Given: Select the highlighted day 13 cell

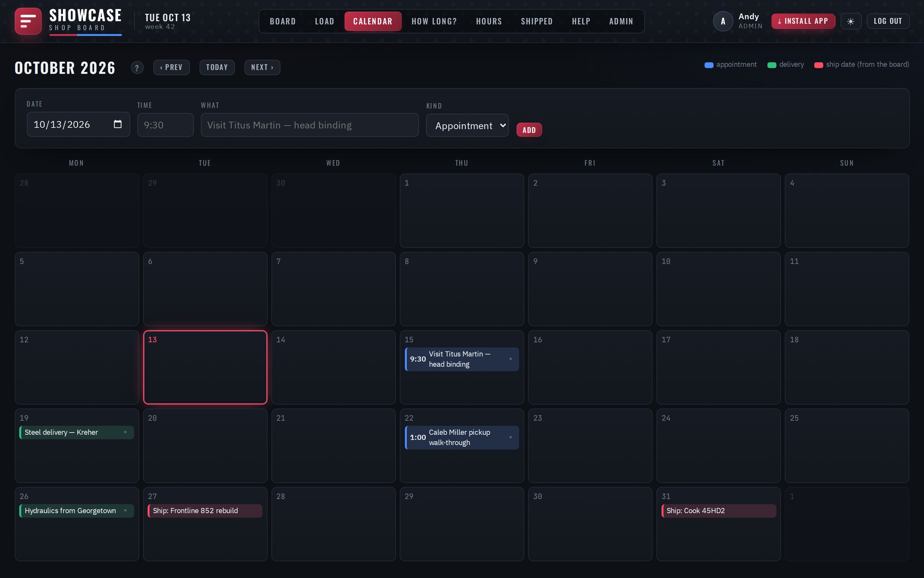Looking at the screenshot, I should pyautogui.click(x=205, y=367).
